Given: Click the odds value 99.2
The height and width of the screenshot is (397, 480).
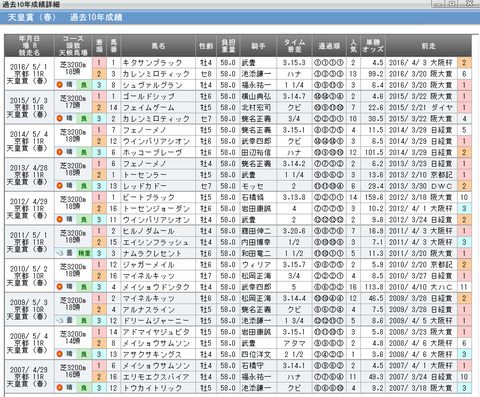Looking at the screenshot, I should pyautogui.click(x=376, y=74).
